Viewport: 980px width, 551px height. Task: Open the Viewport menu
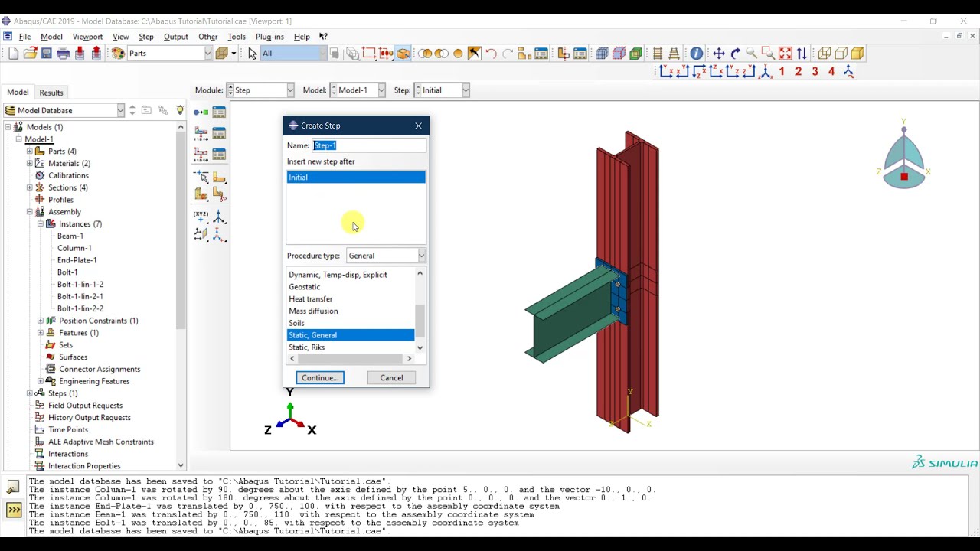click(x=87, y=37)
